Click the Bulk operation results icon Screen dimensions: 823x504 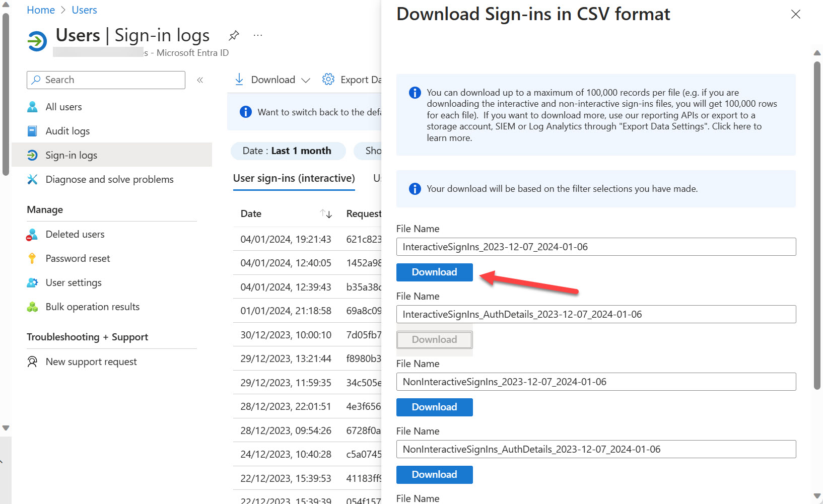32,307
